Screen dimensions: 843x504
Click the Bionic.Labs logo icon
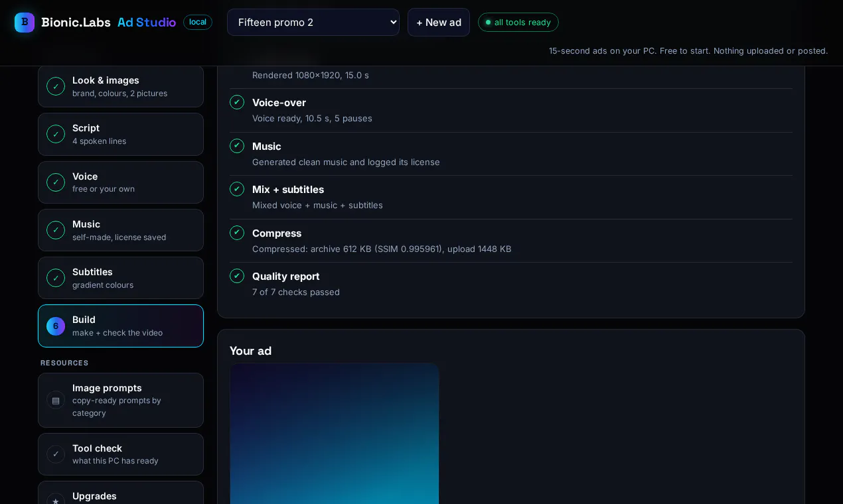click(25, 23)
